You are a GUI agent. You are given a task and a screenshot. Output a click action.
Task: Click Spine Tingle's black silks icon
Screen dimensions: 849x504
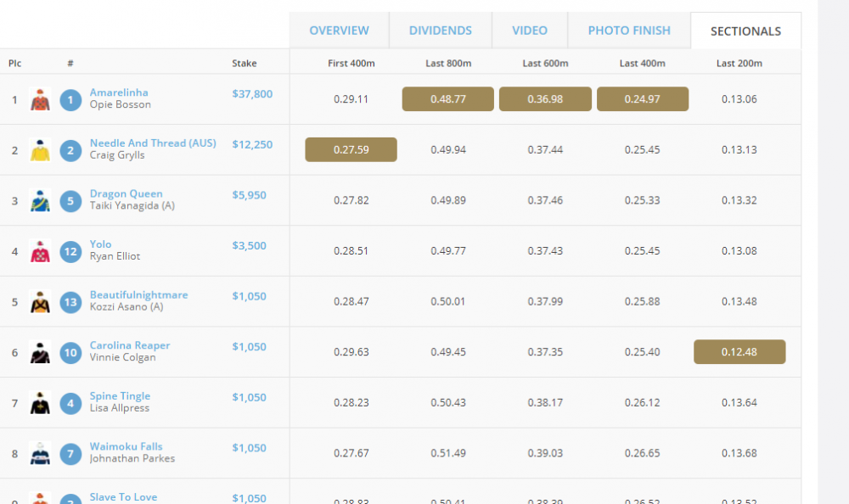click(x=40, y=403)
